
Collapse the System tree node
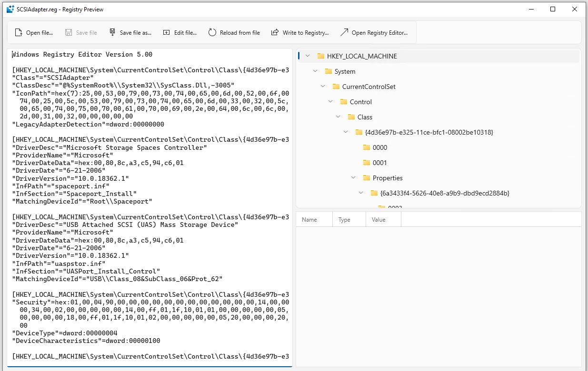pyautogui.click(x=314, y=71)
